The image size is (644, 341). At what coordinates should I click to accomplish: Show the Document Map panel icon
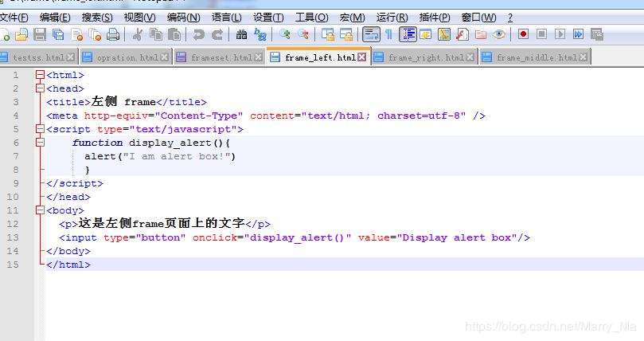[x=444, y=34]
